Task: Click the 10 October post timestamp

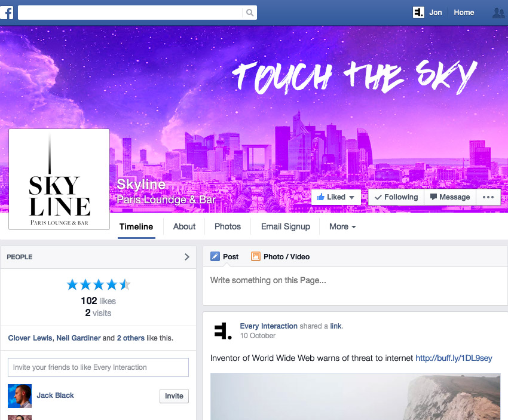Action: (x=258, y=336)
